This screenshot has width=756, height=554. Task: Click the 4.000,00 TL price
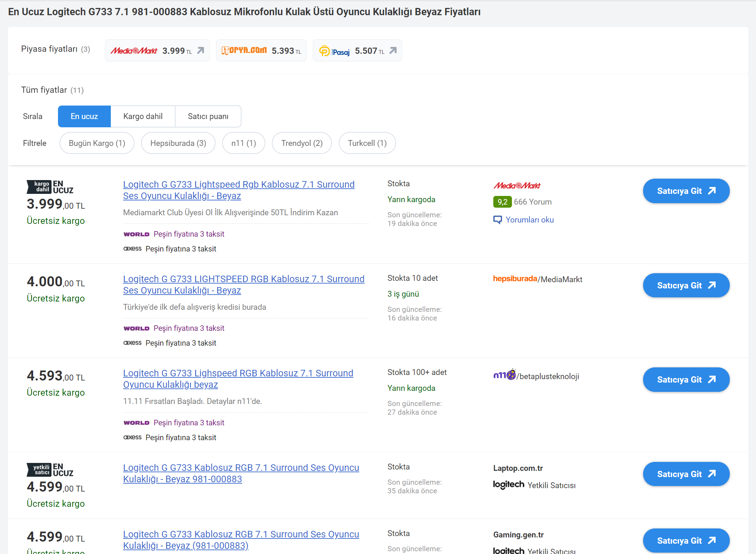(56, 282)
